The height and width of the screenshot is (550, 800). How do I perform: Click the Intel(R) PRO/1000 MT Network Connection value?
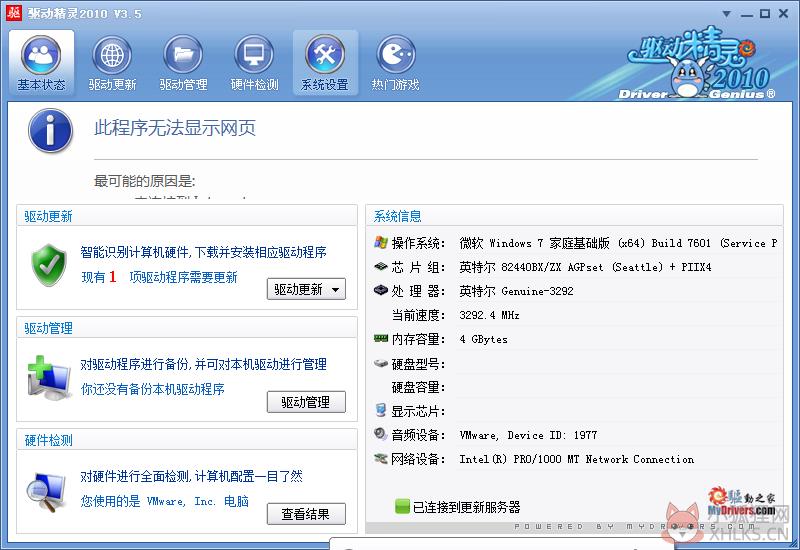(577, 459)
